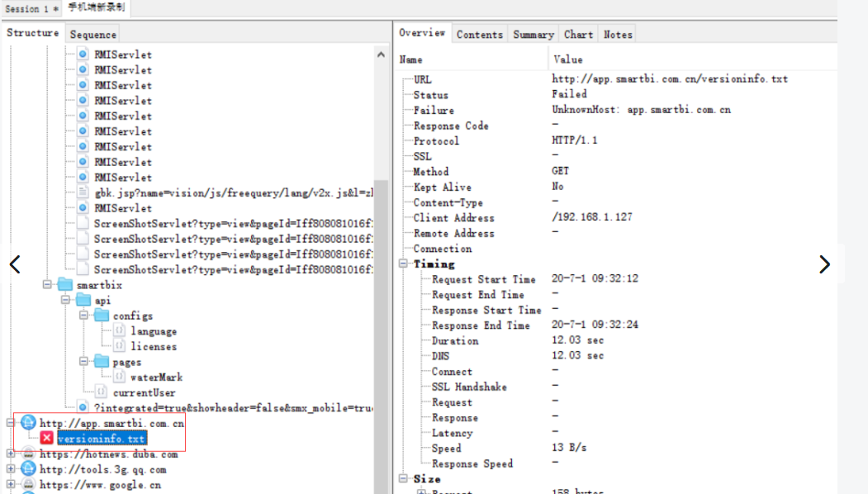This screenshot has height=494, width=868.
Task: Click the Kept Alive row label
Action: (443, 188)
